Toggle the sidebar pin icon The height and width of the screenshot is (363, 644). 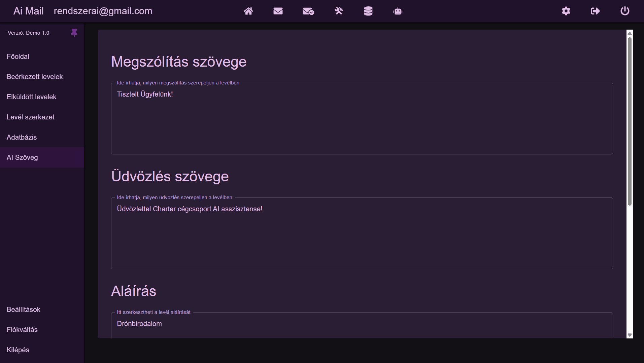74,33
